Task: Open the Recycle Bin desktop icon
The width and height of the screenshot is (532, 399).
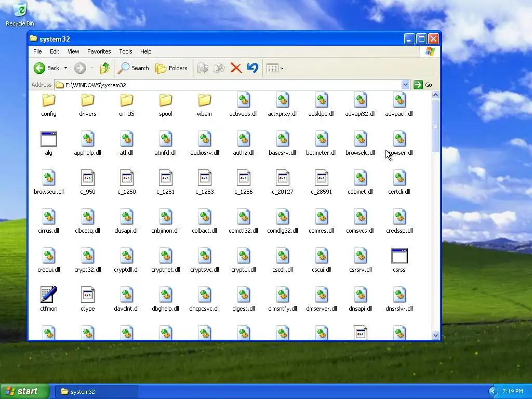Action: [x=20, y=14]
